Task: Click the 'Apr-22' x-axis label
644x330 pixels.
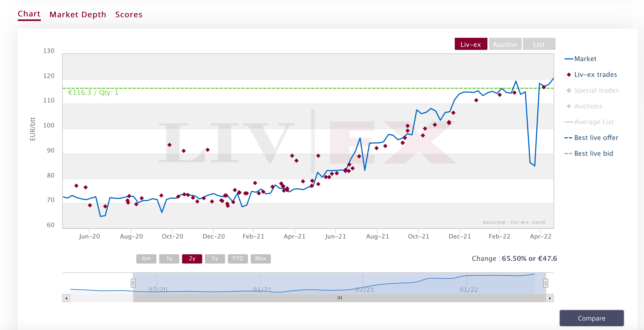Action: (540, 236)
